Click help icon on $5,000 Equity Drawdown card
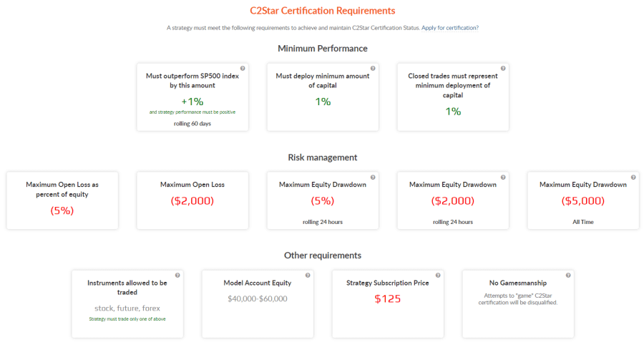Image resolution: width=644 pixels, height=350 pixels. click(633, 177)
